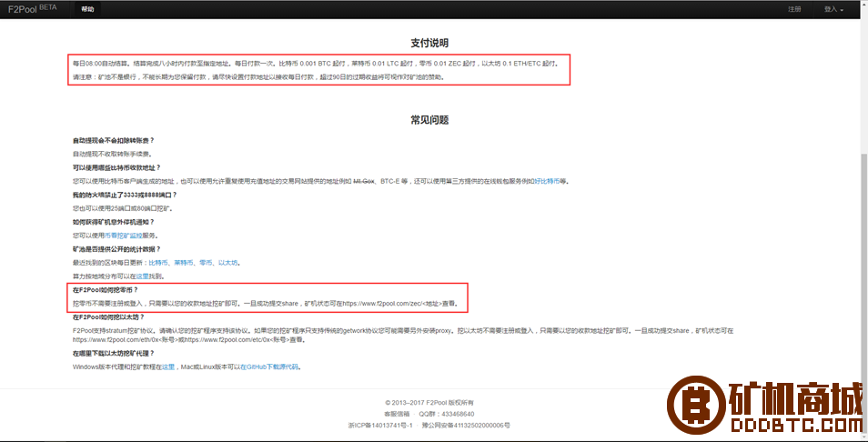Open the 莱特币 blocks link
The image size is (868, 442).
pos(183,263)
